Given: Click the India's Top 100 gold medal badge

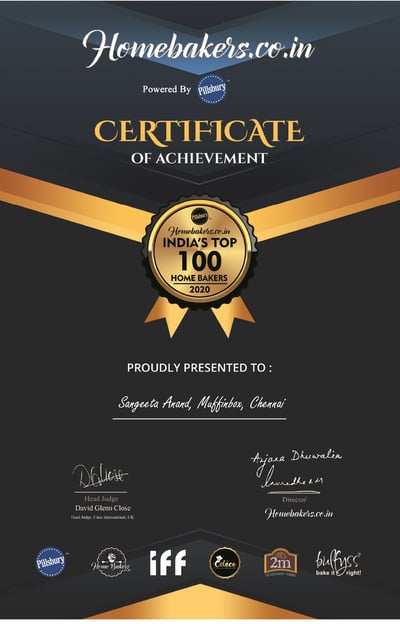Looking at the screenshot, I should click(x=199, y=252).
